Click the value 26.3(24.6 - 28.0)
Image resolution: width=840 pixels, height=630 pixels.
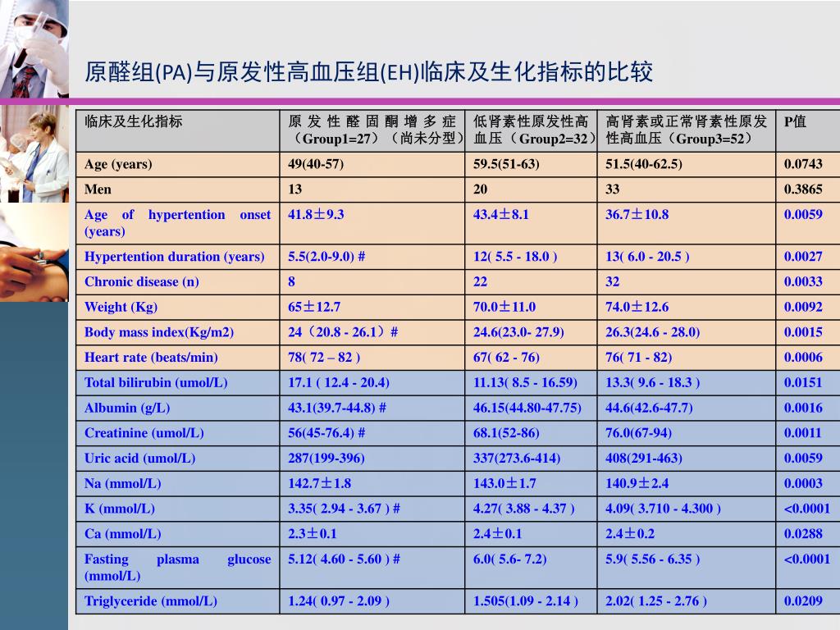click(x=652, y=332)
